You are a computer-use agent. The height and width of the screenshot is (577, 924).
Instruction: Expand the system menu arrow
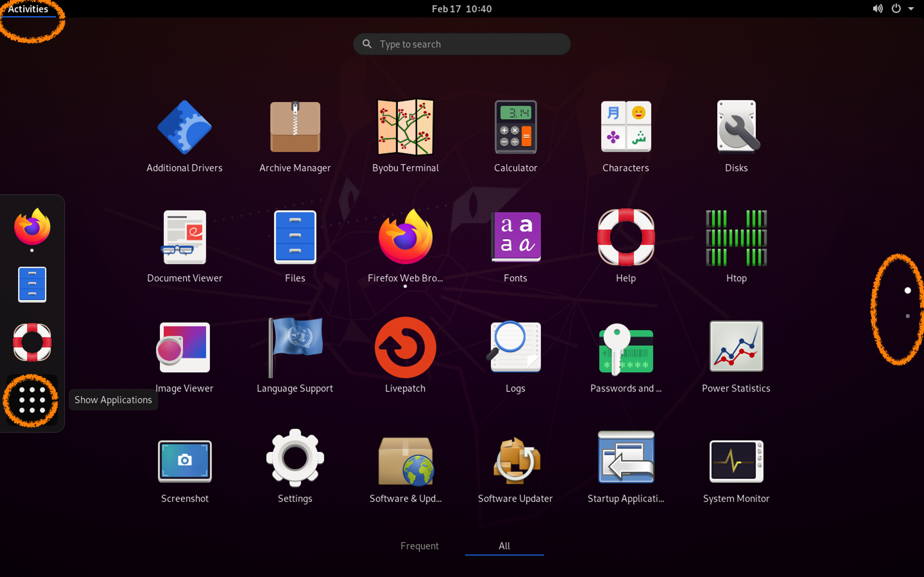click(x=911, y=9)
